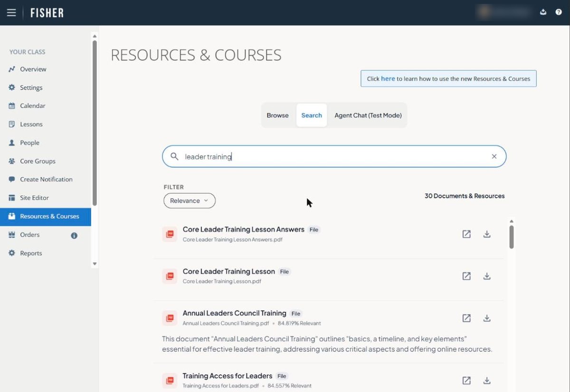Select Resources & Courses in sidebar
Image resolution: width=570 pixels, height=392 pixels.
[46, 217]
